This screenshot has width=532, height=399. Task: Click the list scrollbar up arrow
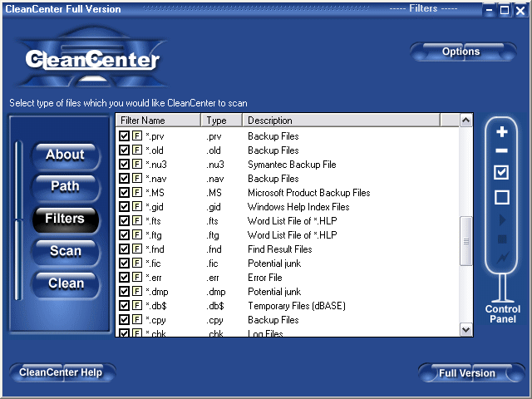coord(466,120)
